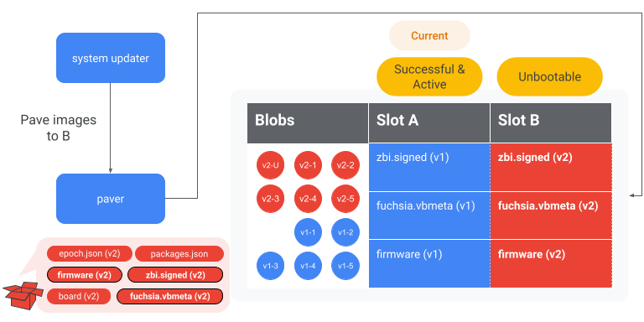Select the Current status pill
The width and height of the screenshot is (644, 322).
tap(429, 36)
